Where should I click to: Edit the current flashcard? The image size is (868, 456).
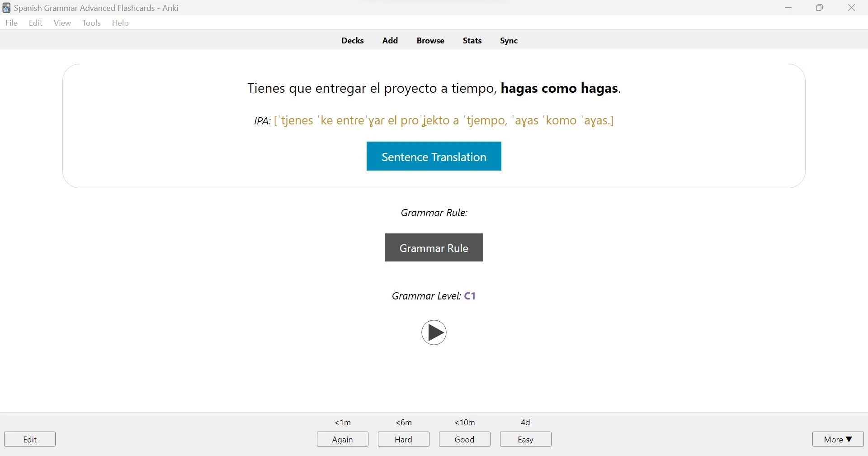tap(29, 439)
